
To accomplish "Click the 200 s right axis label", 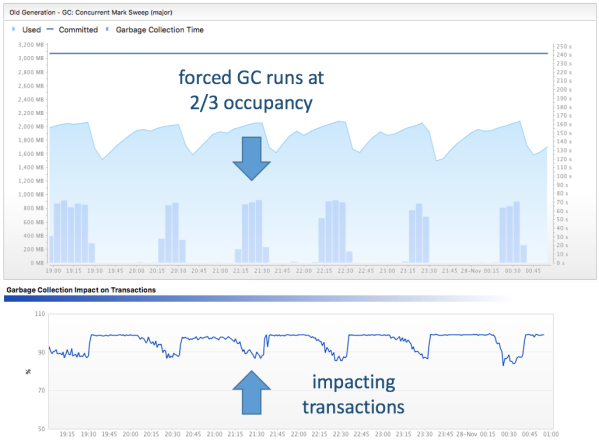I will 564,89.
